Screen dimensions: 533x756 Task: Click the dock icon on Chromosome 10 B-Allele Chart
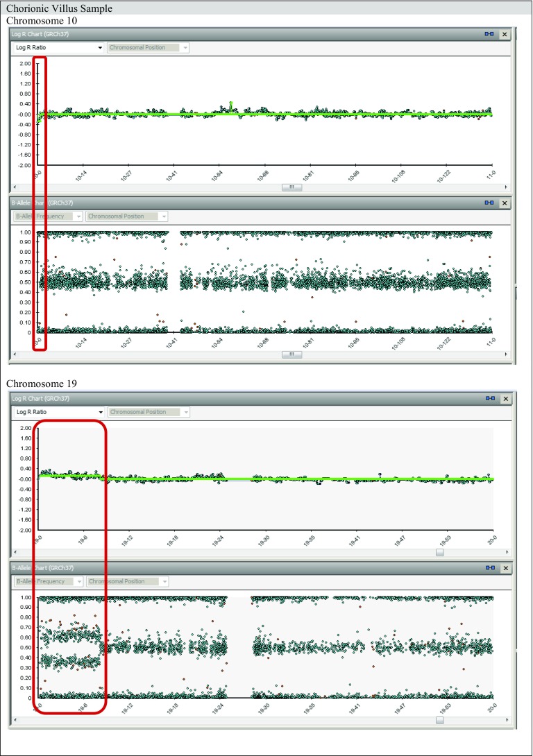(x=489, y=203)
